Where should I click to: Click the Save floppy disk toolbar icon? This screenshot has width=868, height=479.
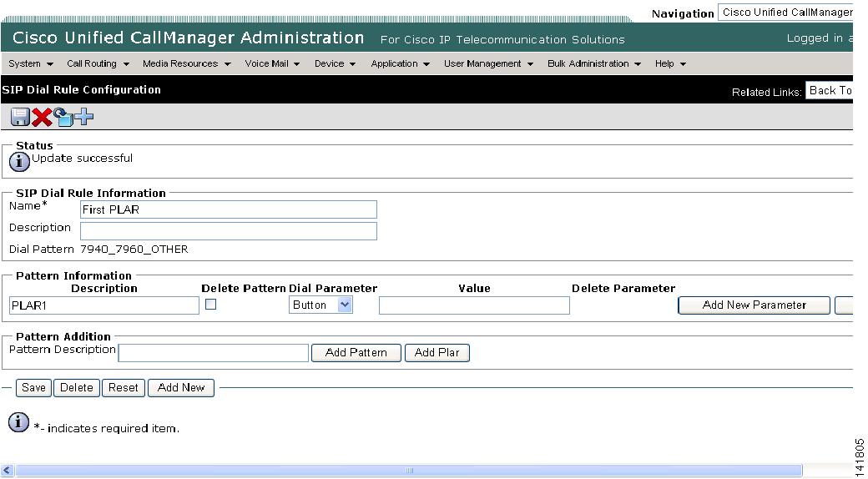click(x=20, y=117)
